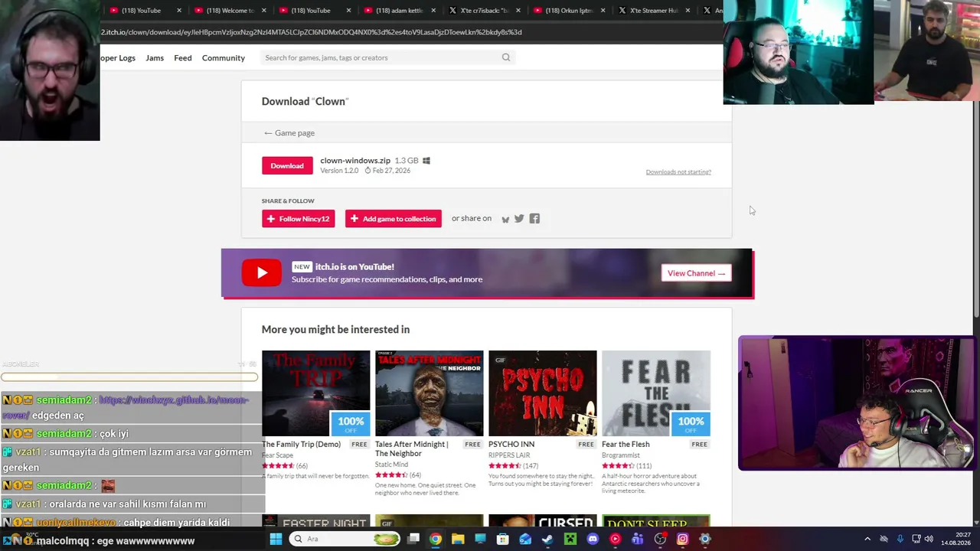Open Task View from the taskbar

(413, 539)
